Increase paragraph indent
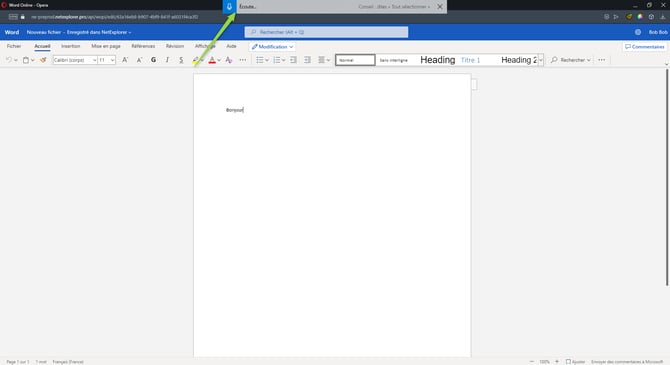Viewport: 670px width, 365px height. pyautogui.click(x=307, y=60)
